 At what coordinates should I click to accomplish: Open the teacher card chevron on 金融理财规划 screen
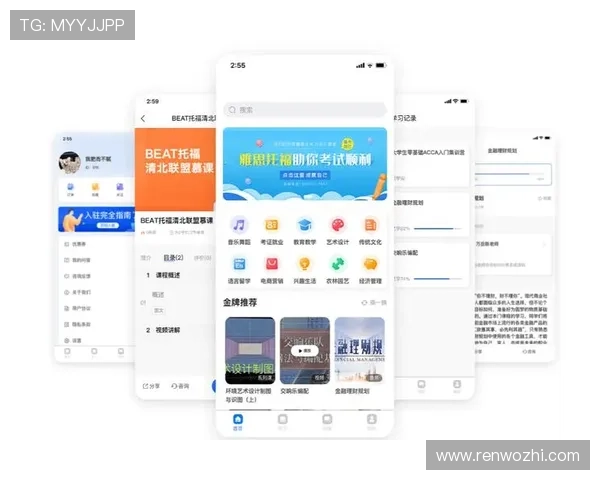[x=544, y=244]
